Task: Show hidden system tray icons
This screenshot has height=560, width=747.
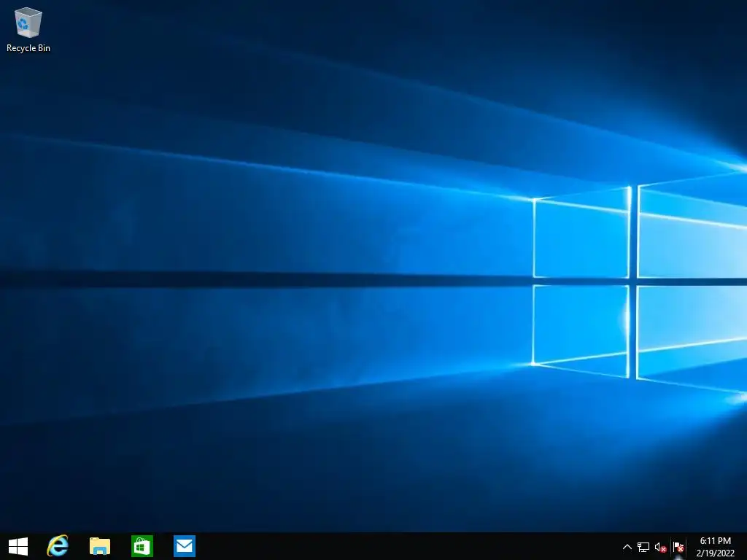Action: click(627, 547)
